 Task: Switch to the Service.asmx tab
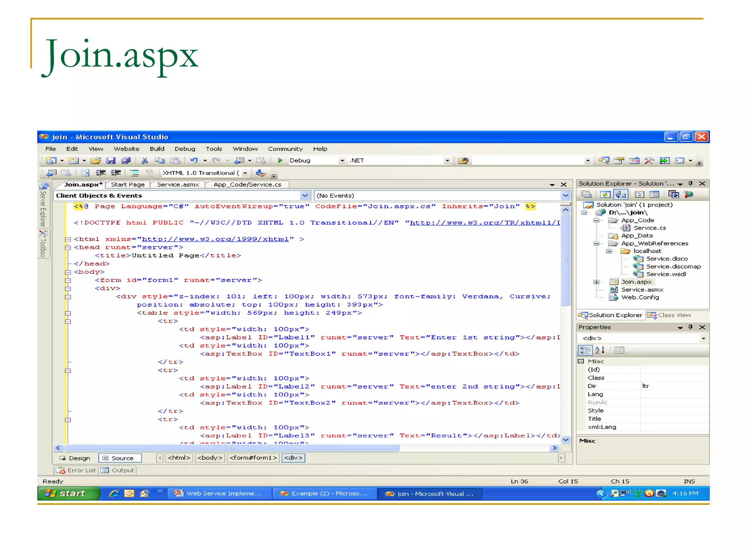(x=178, y=184)
